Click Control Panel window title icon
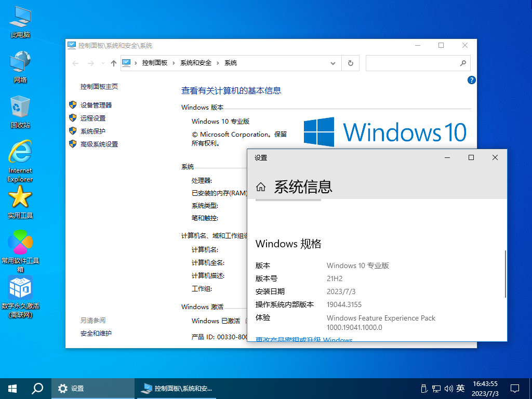This screenshot has height=399, width=532. tap(72, 46)
